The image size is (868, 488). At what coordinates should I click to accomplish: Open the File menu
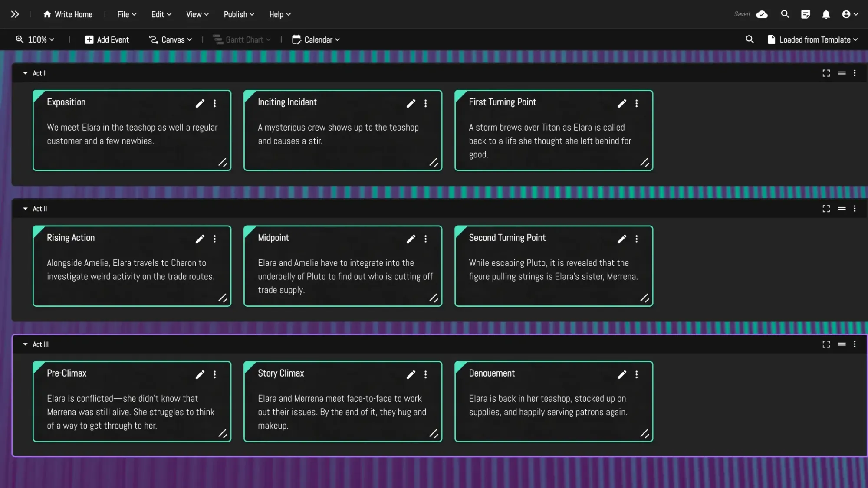pos(127,14)
